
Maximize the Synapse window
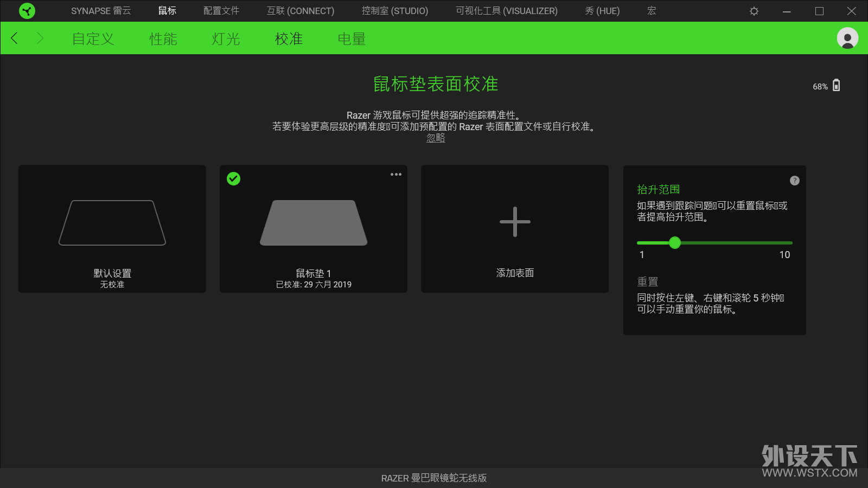[819, 11]
